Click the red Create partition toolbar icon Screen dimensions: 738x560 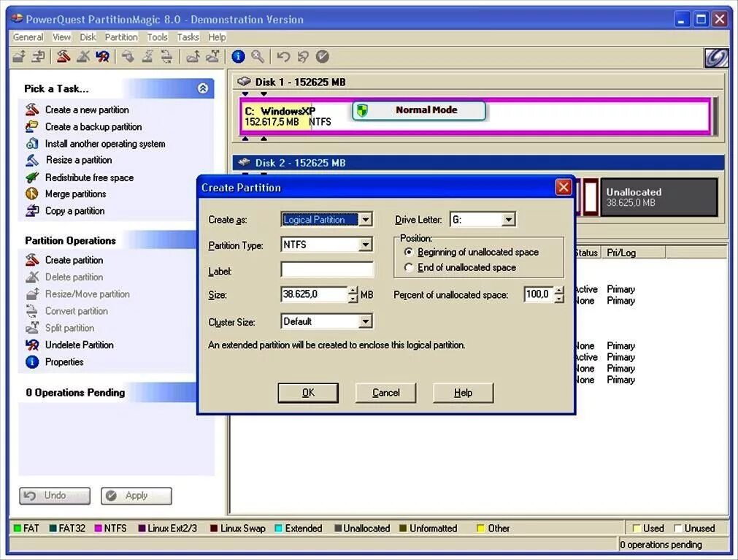click(64, 57)
